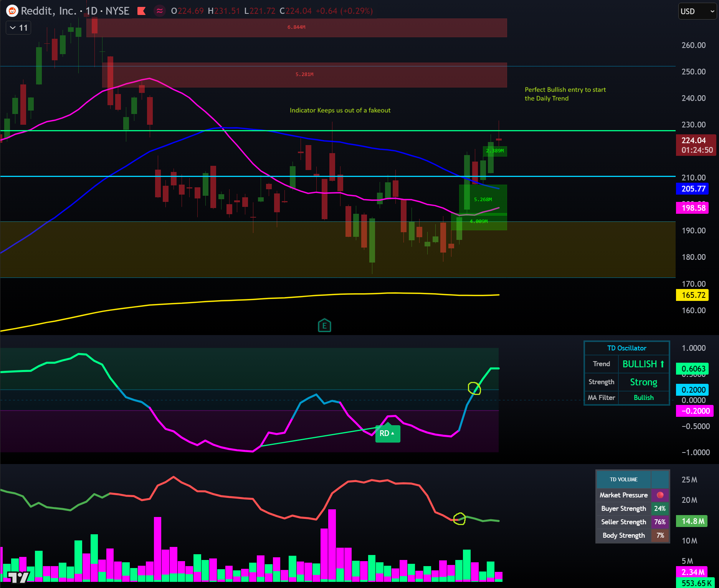Screen dimensions: 719x588
Task: Select the red flag bookmark icon in the legend
Action: (141, 11)
